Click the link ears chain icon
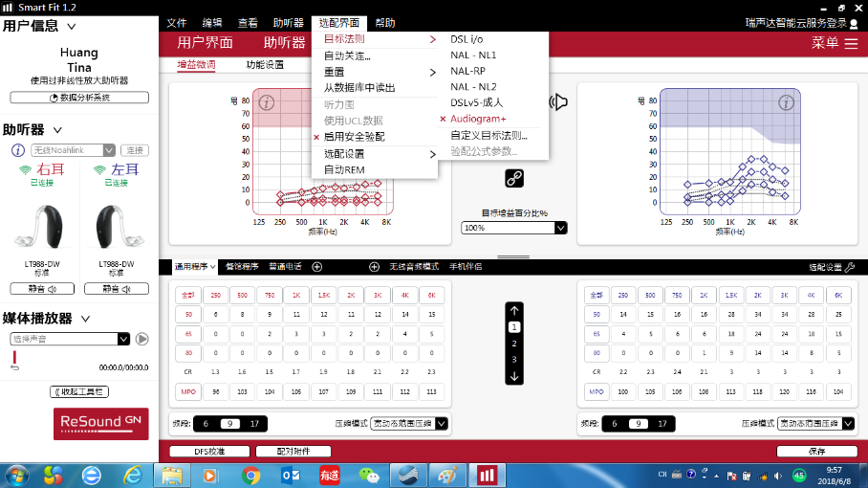 pos(514,178)
